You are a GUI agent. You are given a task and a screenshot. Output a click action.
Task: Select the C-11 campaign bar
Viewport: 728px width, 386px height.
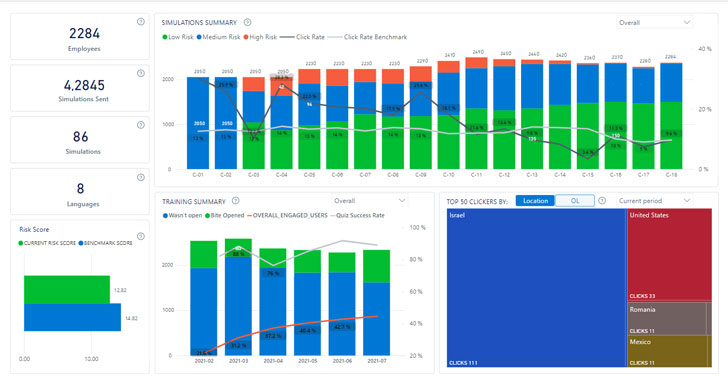tap(476, 113)
